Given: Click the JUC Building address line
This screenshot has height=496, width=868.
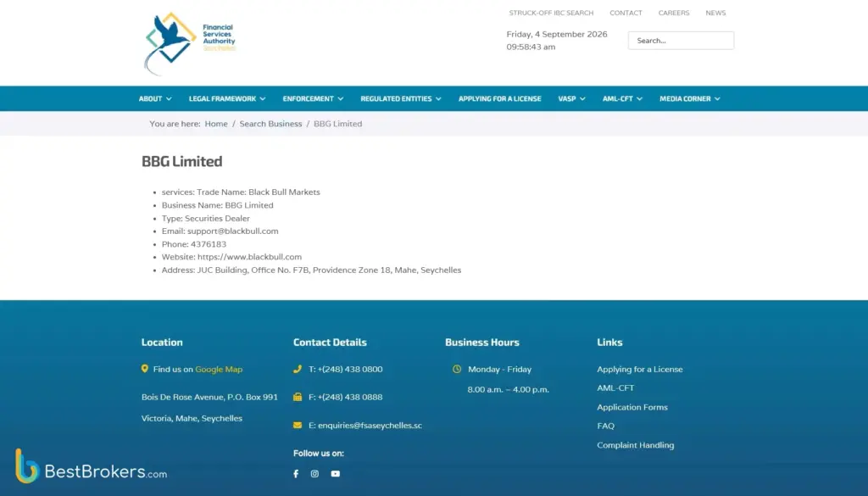Looking at the screenshot, I should click(311, 270).
